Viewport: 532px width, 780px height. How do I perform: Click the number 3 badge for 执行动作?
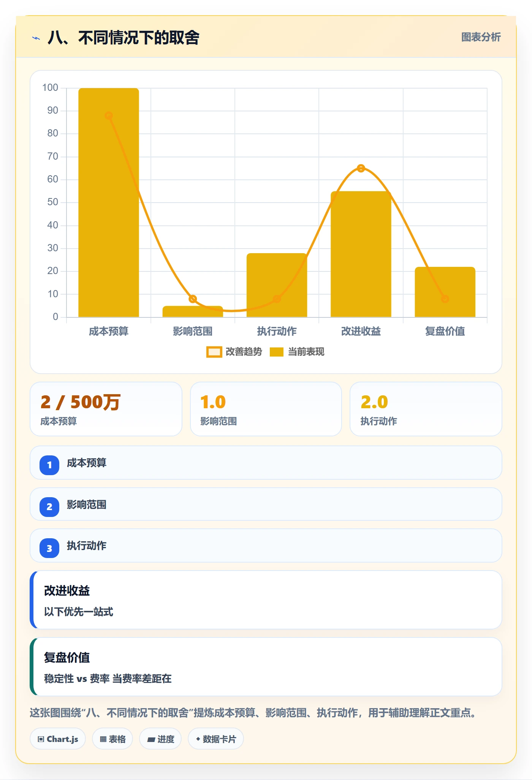[x=49, y=548]
